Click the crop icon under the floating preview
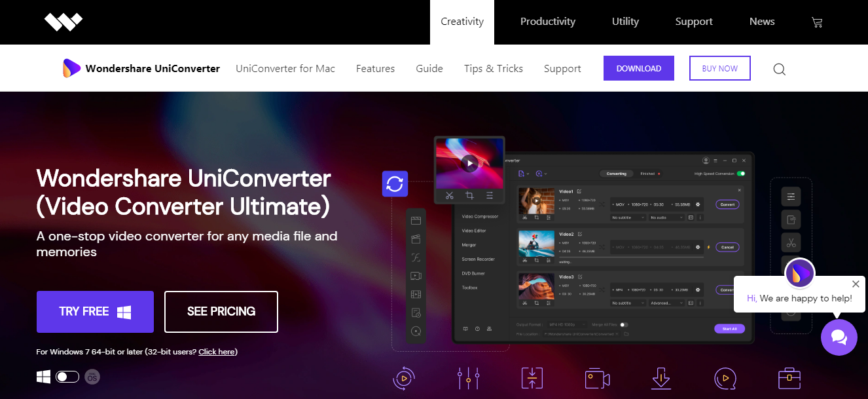This screenshot has height=399, width=868. click(469, 195)
